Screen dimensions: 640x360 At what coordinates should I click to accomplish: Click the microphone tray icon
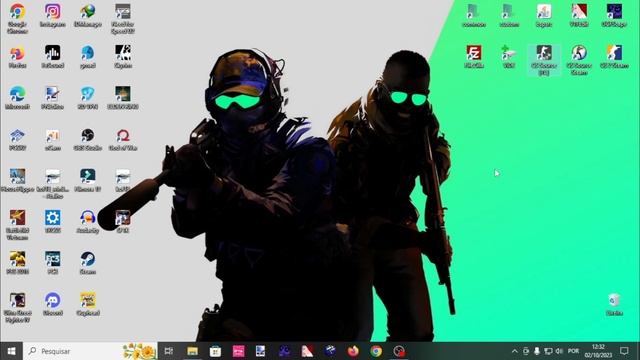537,351
